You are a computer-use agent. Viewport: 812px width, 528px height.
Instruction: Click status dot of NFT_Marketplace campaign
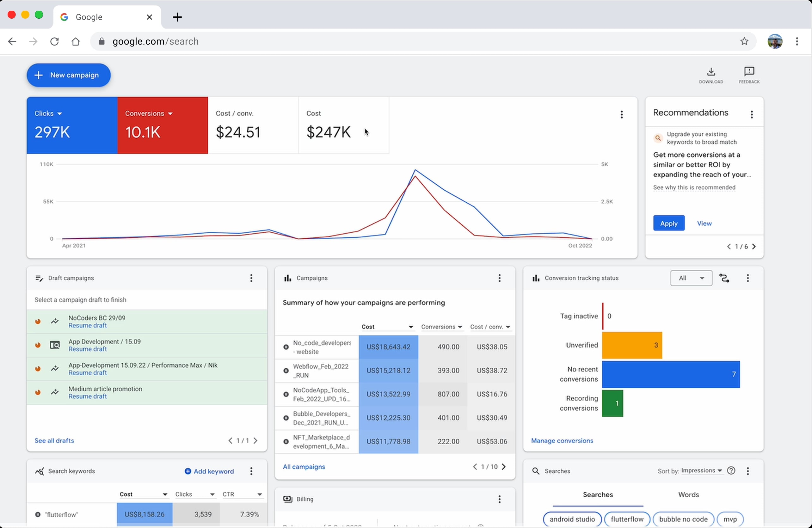coord(286,441)
